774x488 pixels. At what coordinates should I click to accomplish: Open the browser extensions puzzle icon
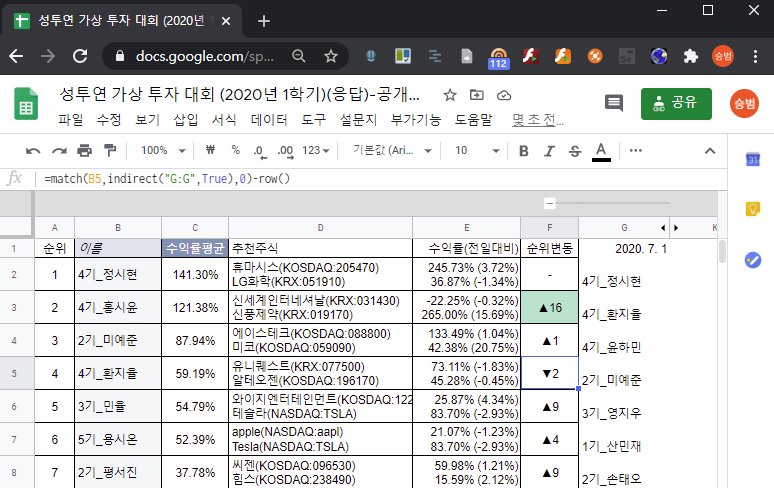coord(691,56)
